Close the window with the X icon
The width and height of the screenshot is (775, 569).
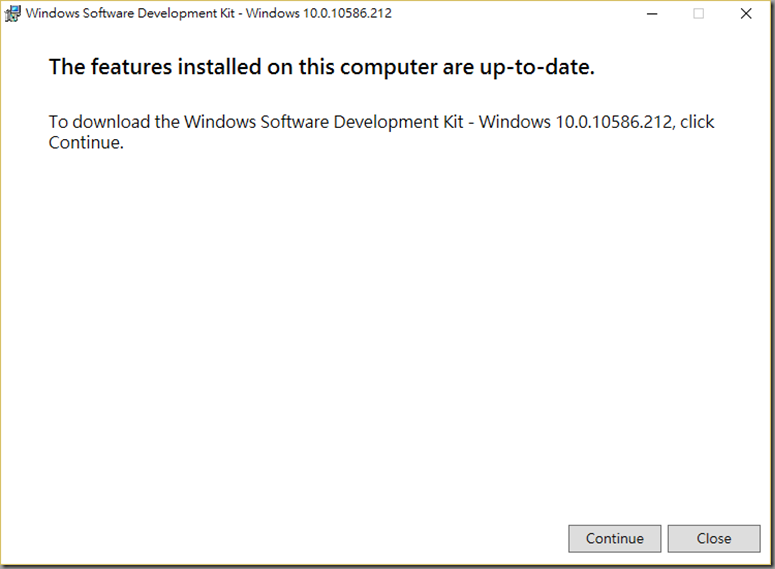click(746, 14)
